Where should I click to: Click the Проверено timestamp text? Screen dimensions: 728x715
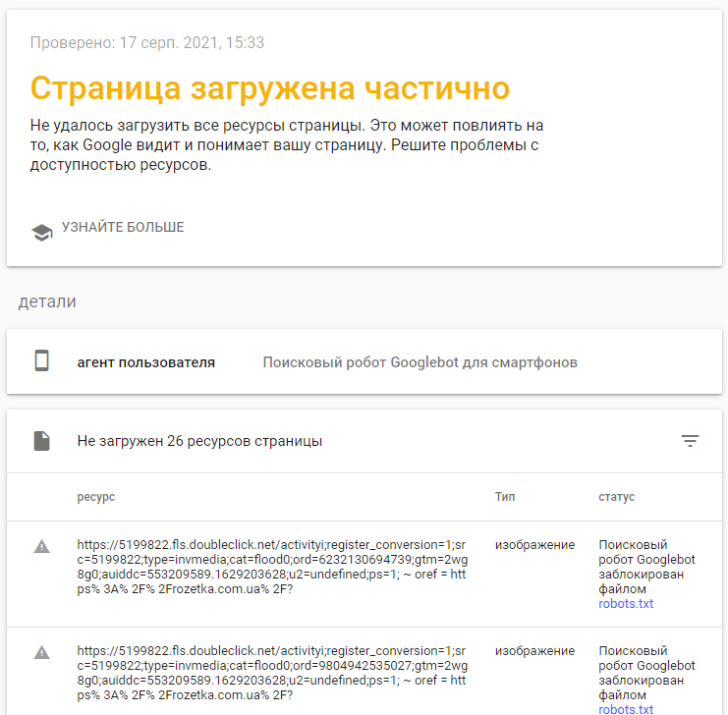click(x=147, y=43)
